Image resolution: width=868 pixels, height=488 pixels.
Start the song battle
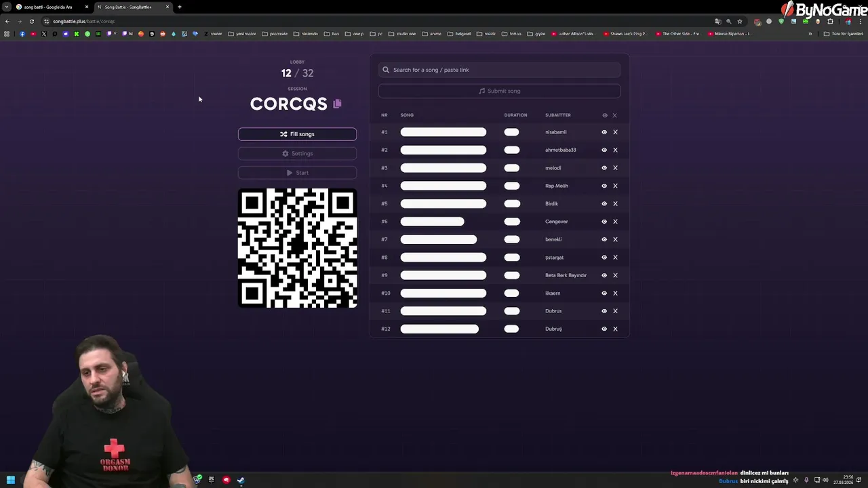297,173
